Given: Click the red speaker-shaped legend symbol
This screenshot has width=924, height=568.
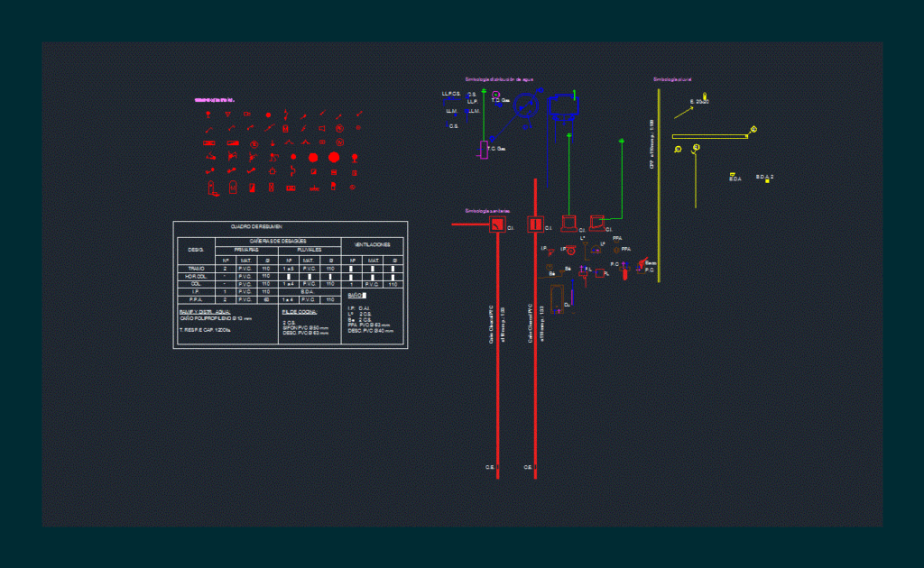Looking at the screenshot, I should click(x=322, y=128).
